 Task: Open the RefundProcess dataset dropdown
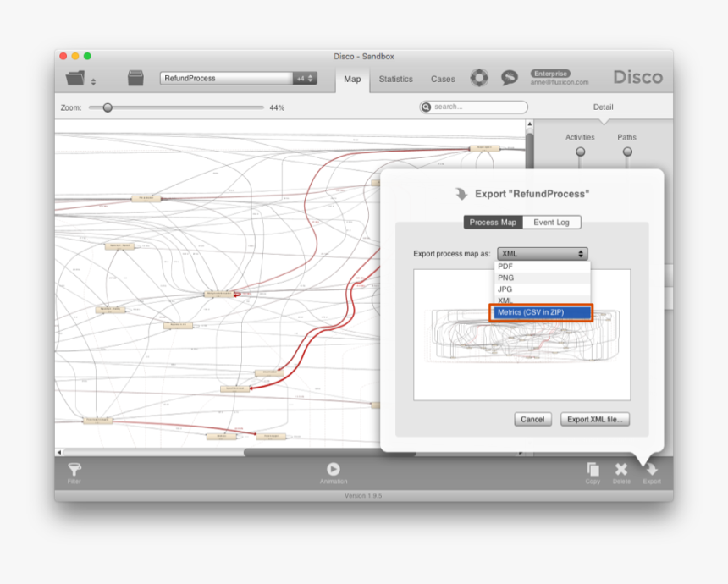239,78
